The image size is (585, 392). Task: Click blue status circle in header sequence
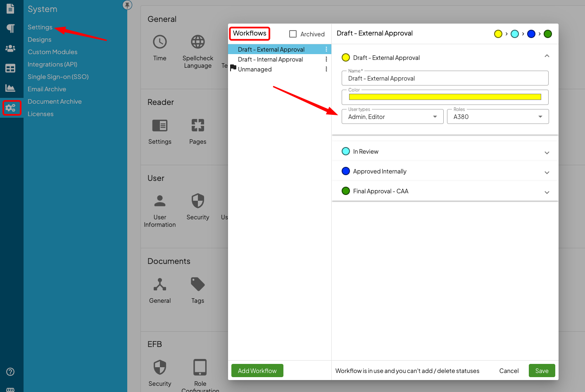click(x=531, y=34)
